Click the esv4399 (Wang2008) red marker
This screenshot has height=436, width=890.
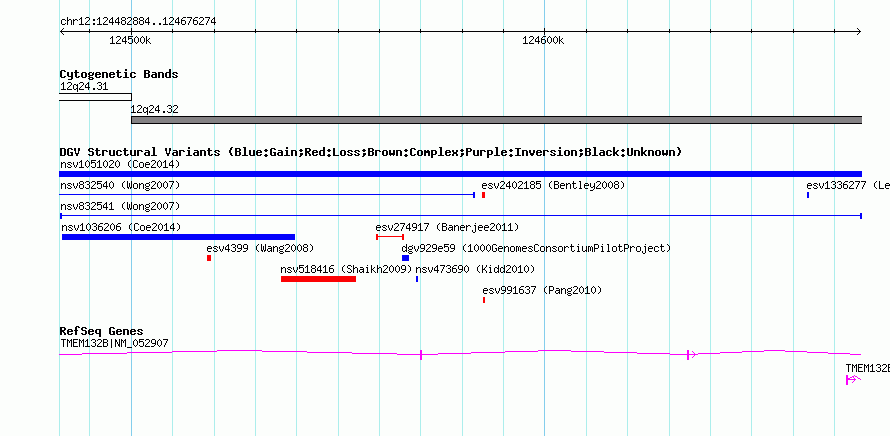click(209, 258)
